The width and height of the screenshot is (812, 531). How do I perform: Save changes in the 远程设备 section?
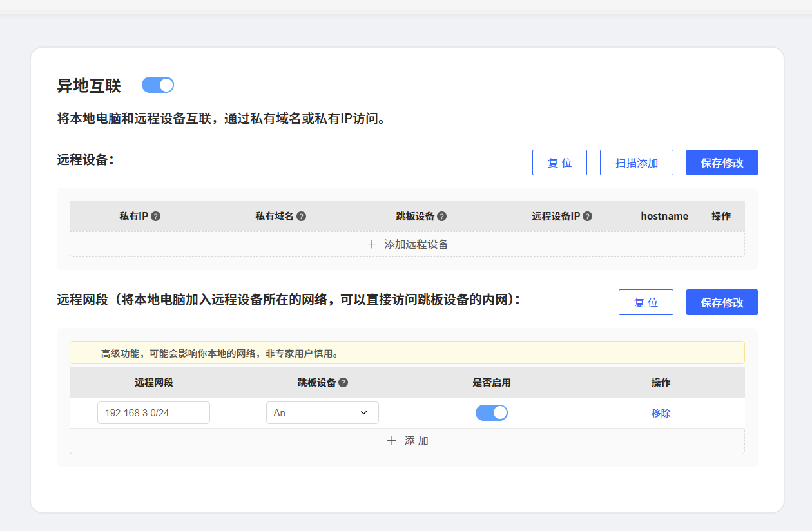[722, 162]
